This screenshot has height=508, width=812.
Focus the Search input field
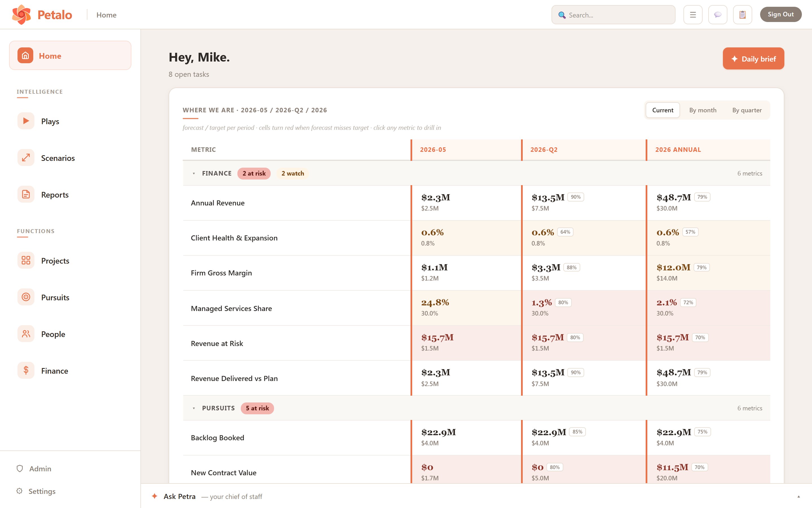(x=613, y=15)
